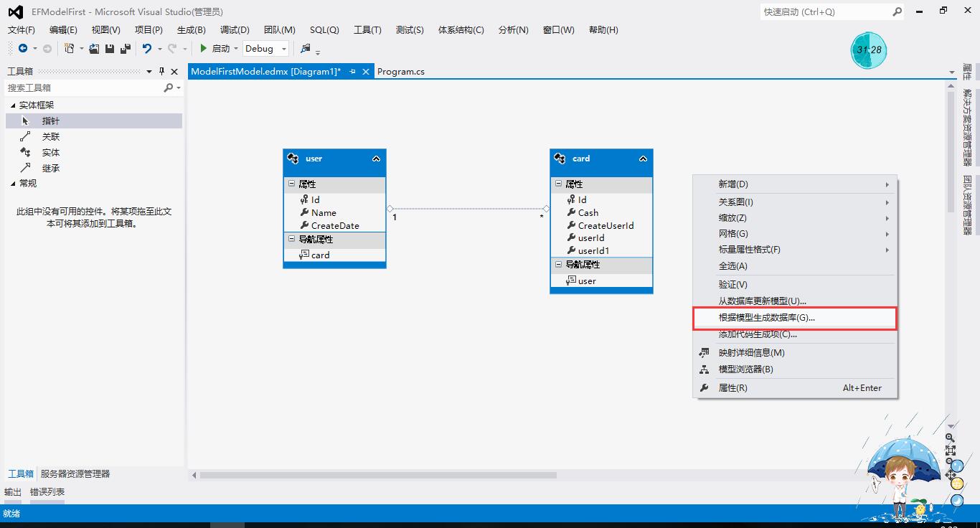Undo the last action via toolbar

[147, 48]
